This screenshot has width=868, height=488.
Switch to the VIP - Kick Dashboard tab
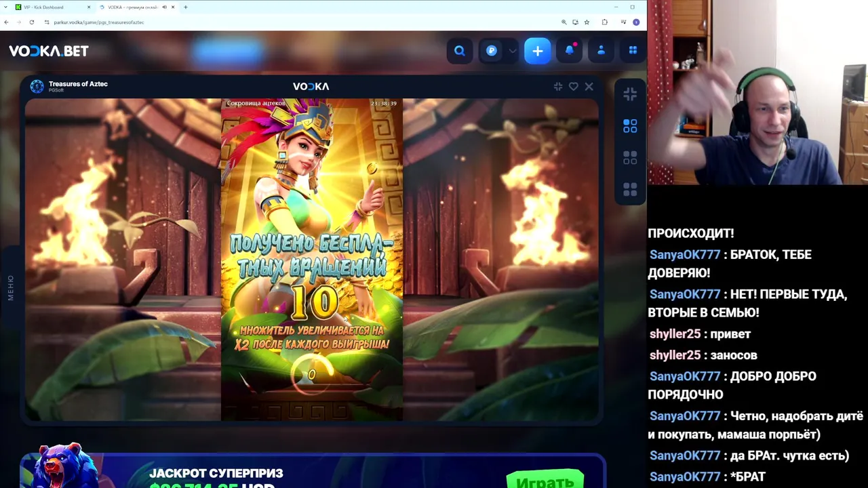[x=53, y=7]
